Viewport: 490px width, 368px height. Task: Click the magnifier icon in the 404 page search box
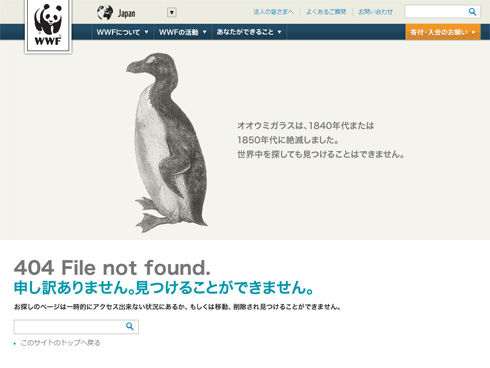(130, 326)
